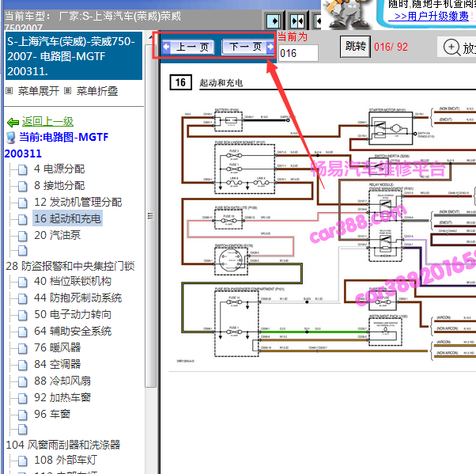Click the 跳转 jump button

[355, 47]
